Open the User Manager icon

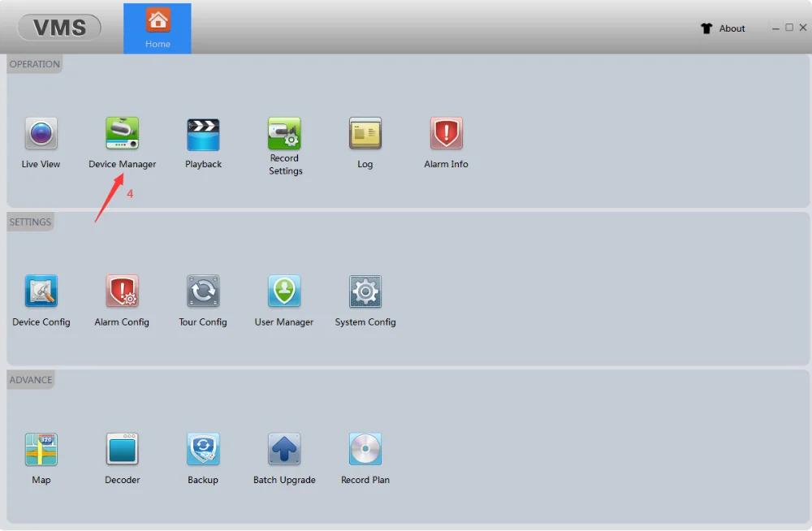point(284,291)
